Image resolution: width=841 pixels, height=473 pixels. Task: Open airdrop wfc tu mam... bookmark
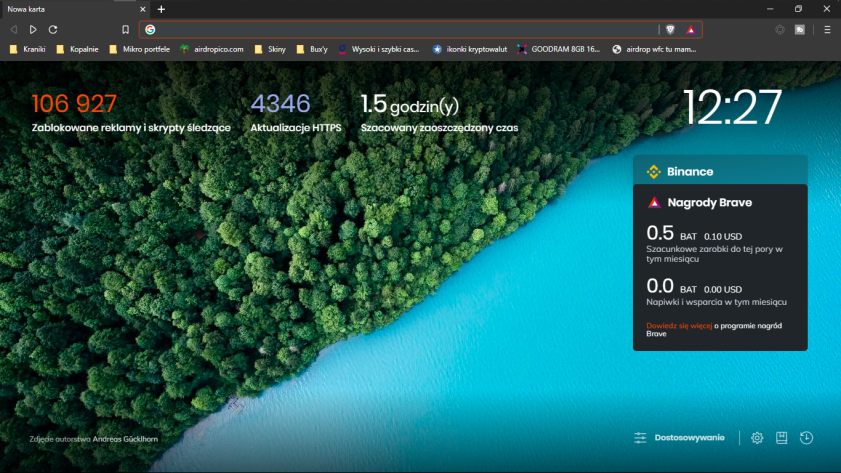point(654,49)
